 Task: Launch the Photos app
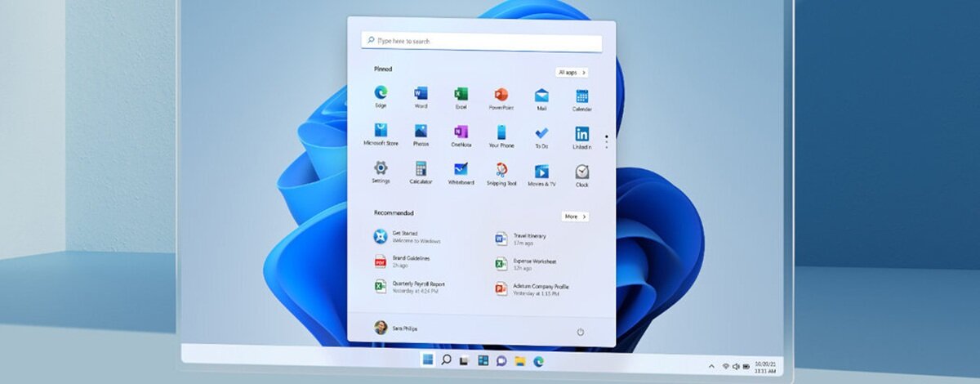pos(421,135)
